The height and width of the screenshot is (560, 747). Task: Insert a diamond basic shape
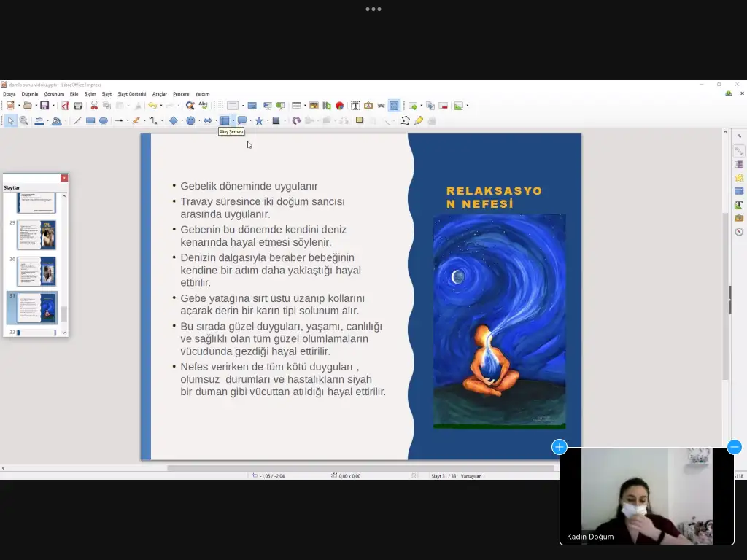[174, 121]
